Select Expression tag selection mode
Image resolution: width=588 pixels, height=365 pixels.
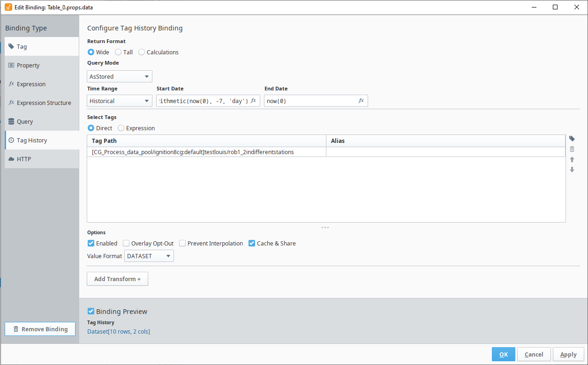121,128
